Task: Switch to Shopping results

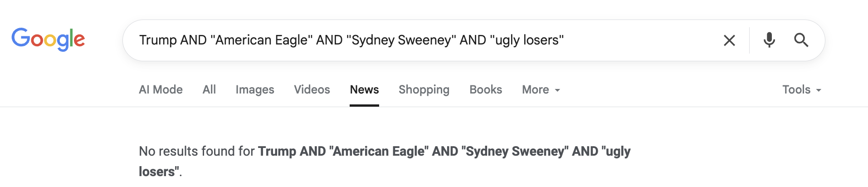Action: pyautogui.click(x=424, y=89)
